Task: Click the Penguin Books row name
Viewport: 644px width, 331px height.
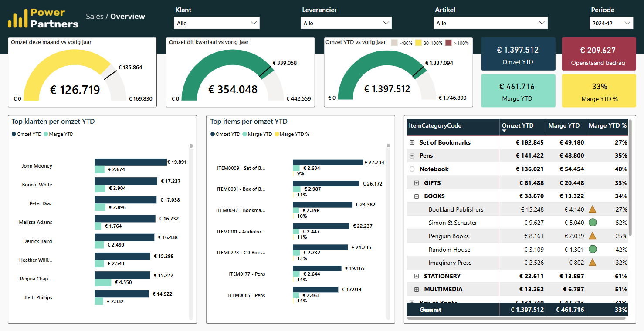Action: (449, 236)
